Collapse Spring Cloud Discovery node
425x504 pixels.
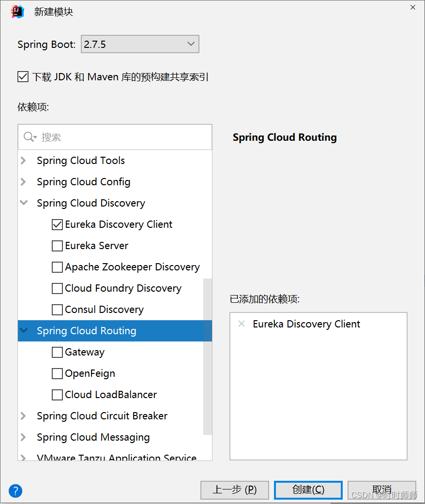tap(24, 203)
